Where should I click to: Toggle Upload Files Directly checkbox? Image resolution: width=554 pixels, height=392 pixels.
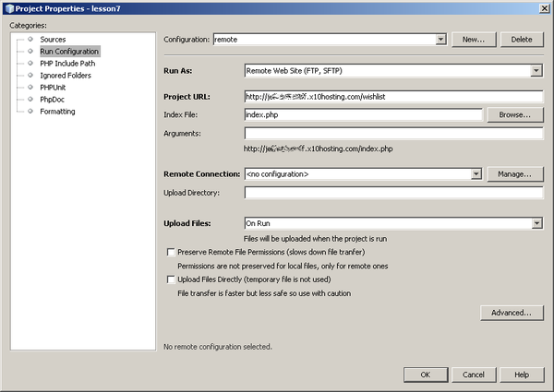pos(170,279)
